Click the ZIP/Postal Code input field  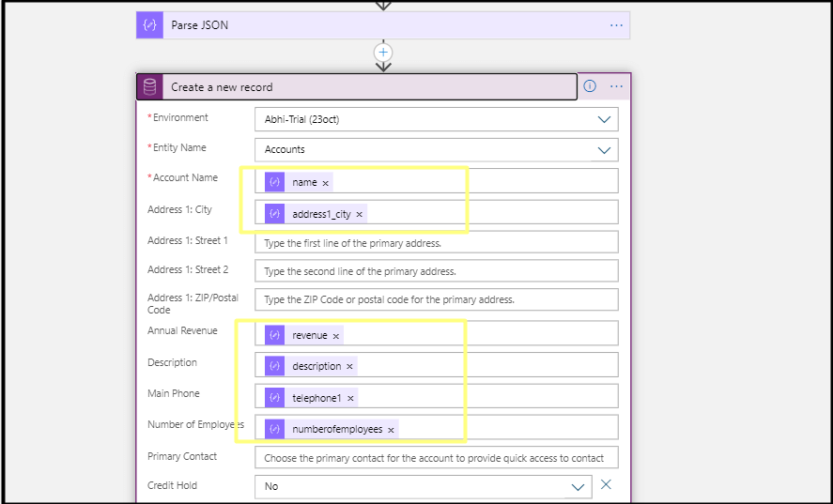[x=436, y=299]
